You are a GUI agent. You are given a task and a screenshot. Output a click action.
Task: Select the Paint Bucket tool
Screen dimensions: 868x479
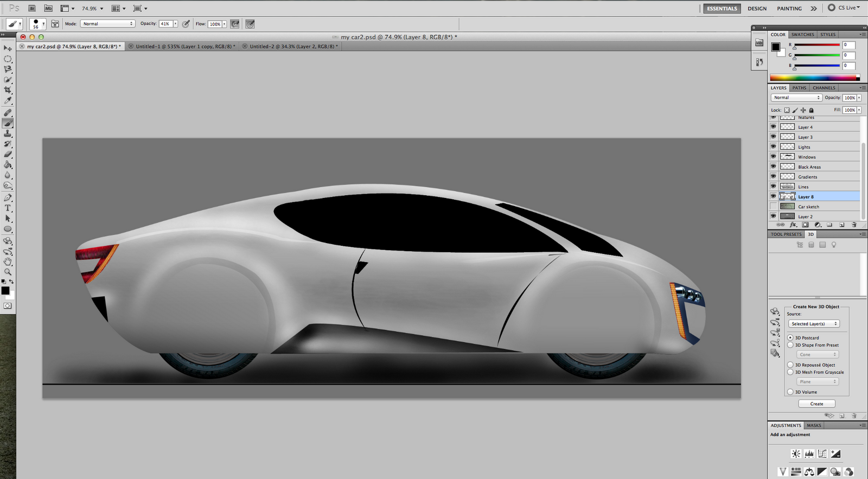(x=8, y=164)
